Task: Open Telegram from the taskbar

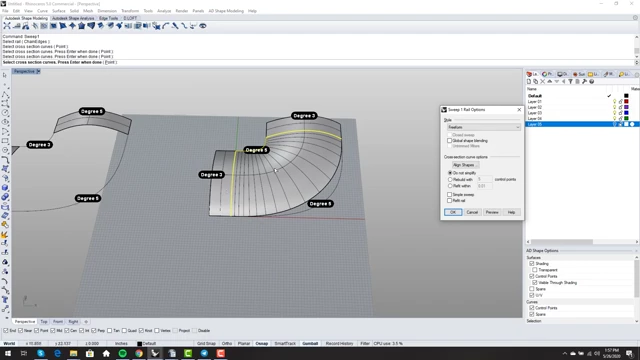Action: [x=204, y=353]
